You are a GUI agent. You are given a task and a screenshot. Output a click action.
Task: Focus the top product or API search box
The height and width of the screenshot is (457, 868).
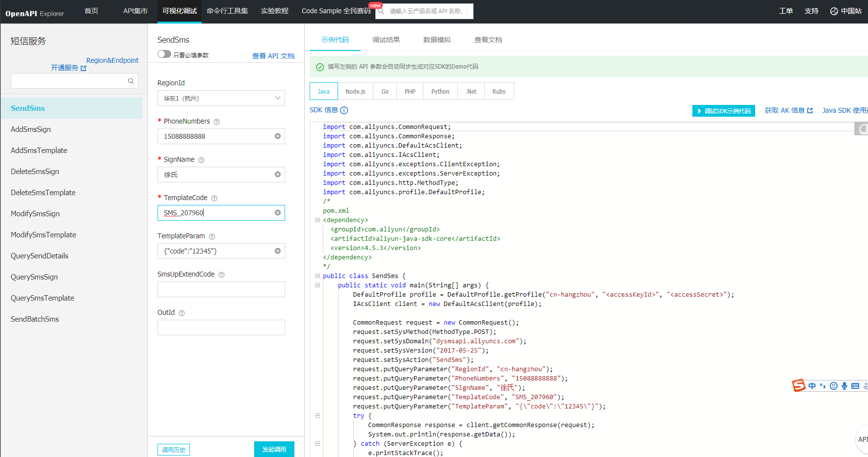[x=425, y=11]
